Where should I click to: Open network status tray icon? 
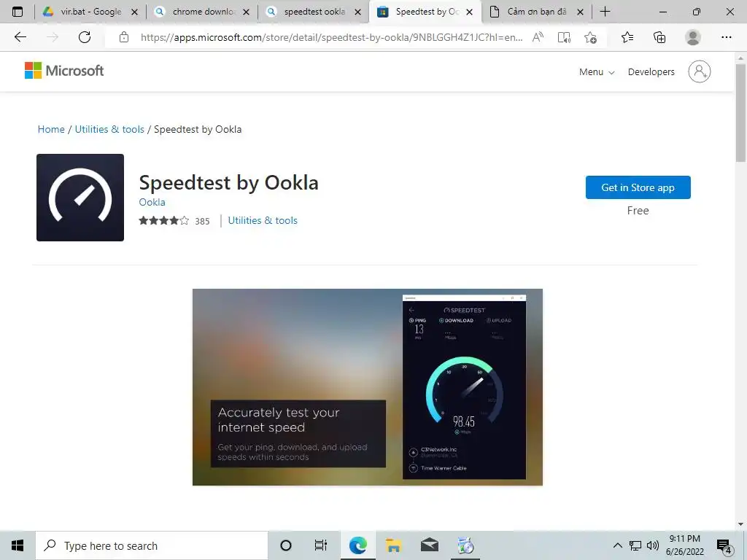tap(635, 545)
